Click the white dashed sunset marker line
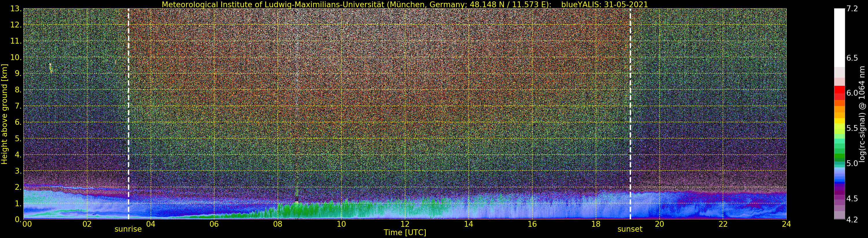868x238 pixels. pyautogui.click(x=630, y=114)
